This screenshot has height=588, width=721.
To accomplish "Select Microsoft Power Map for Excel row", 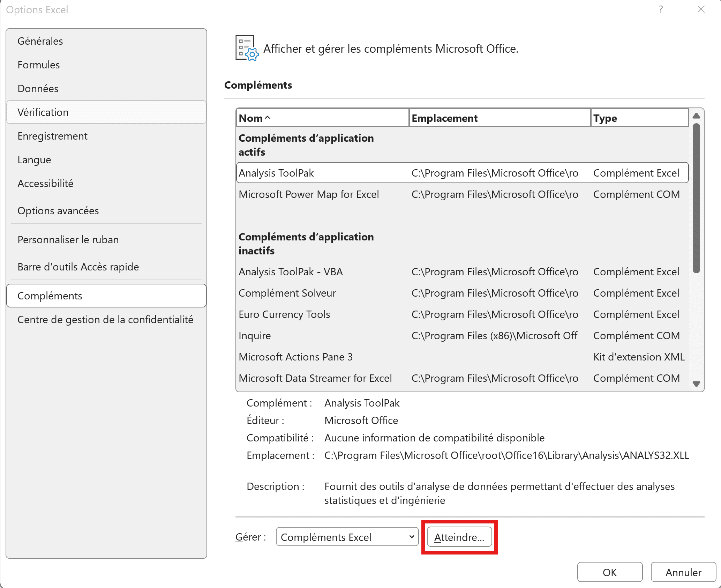I will pyautogui.click(x=309, y=194).
